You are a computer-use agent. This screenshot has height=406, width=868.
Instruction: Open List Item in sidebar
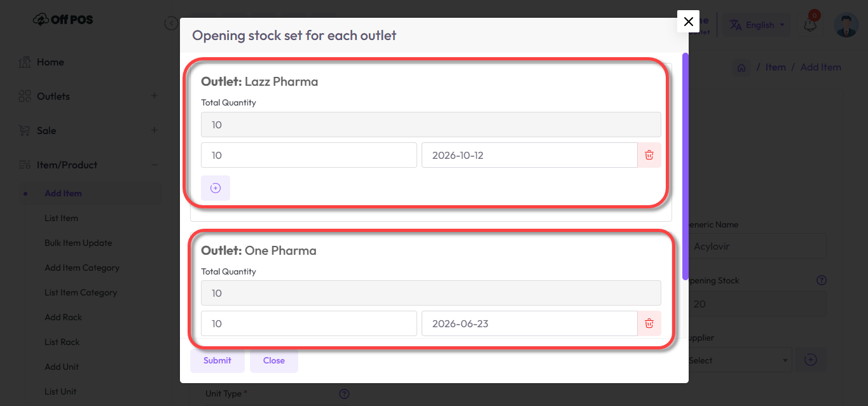[61, 218]
